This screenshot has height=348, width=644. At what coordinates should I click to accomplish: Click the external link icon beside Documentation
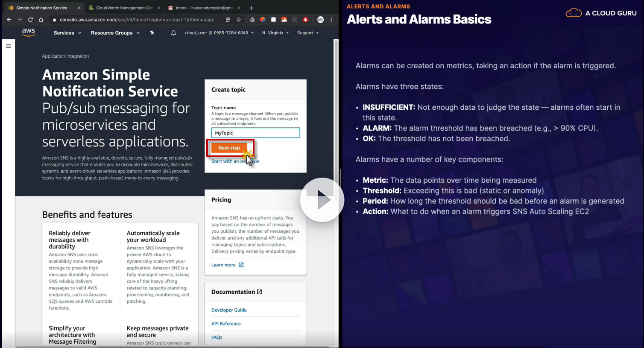259,292
